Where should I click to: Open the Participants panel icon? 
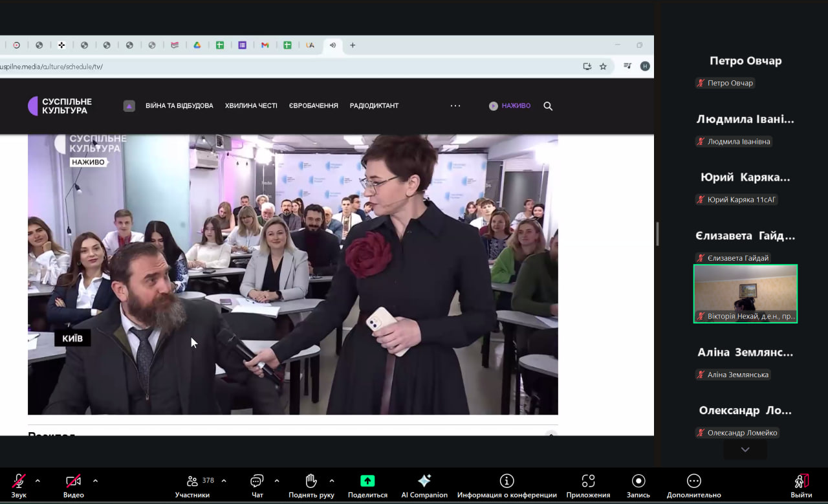tap(192, 481)
